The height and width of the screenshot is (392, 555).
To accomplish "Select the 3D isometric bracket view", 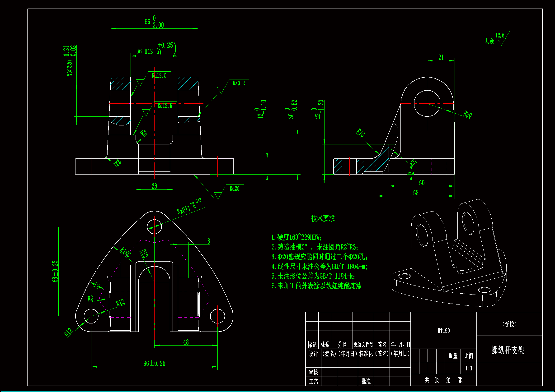I will click(449, 254).
